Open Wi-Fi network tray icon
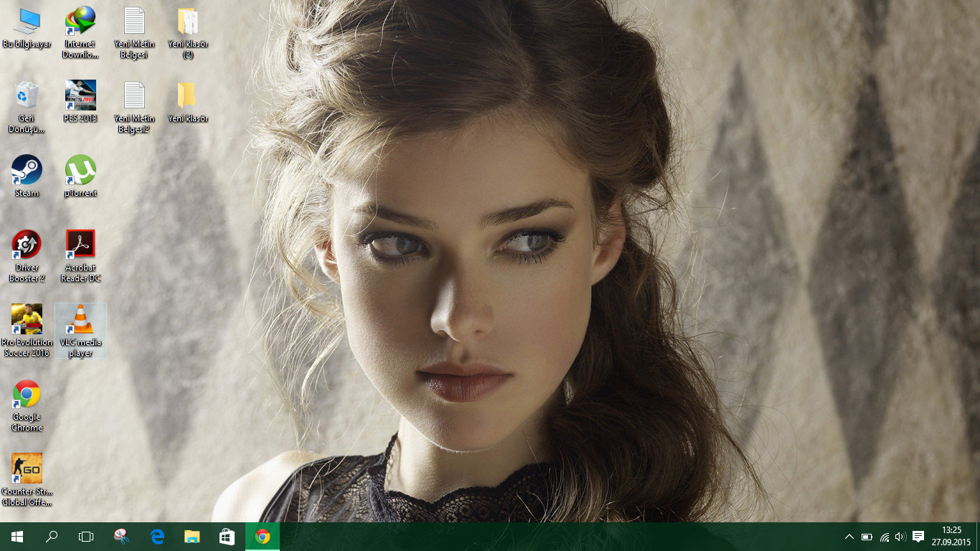Viewport: 980px width, 551px height. click(x=884, y=537)
